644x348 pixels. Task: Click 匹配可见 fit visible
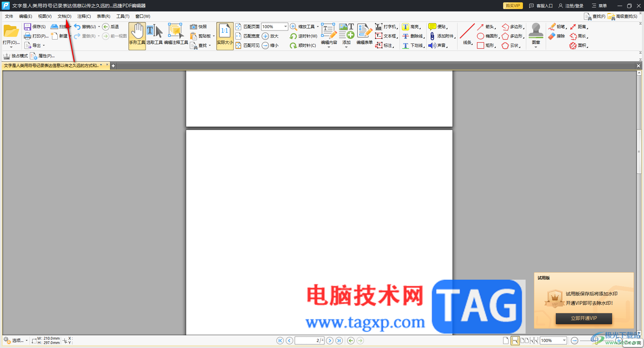(248, 46)
